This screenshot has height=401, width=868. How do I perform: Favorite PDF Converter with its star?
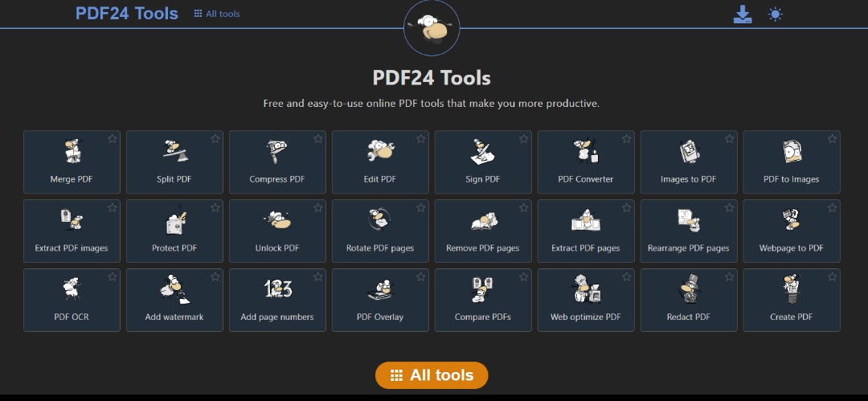pyautogui.click(x=626, y=138)
